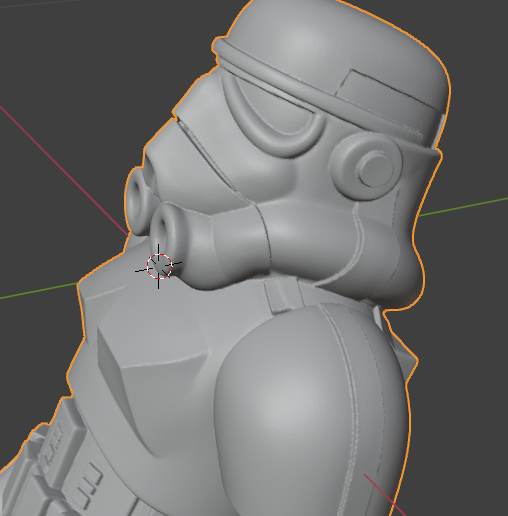Click the 3D cursor crosshair in the viewport

tap(159, 266)
